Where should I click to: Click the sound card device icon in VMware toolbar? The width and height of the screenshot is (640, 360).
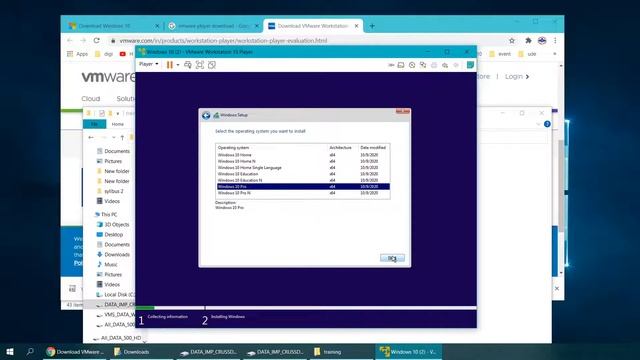point(445,65)
